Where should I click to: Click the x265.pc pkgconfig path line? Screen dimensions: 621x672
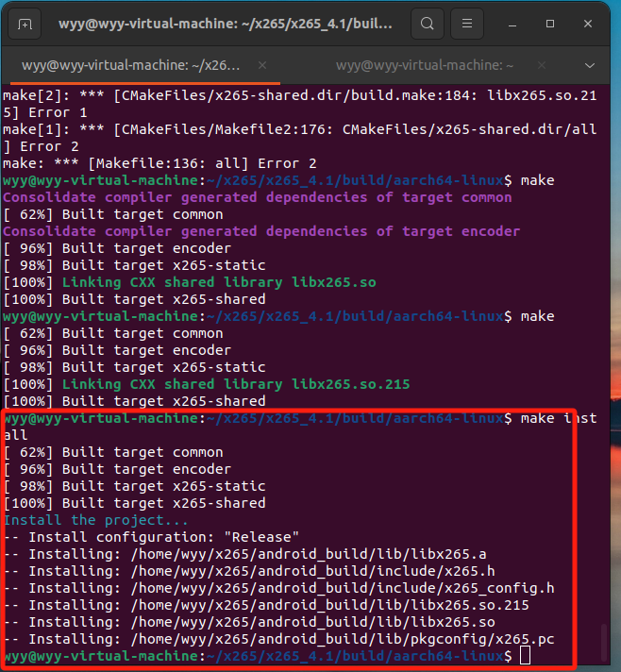pyautogui.click(x=291, y=639)
